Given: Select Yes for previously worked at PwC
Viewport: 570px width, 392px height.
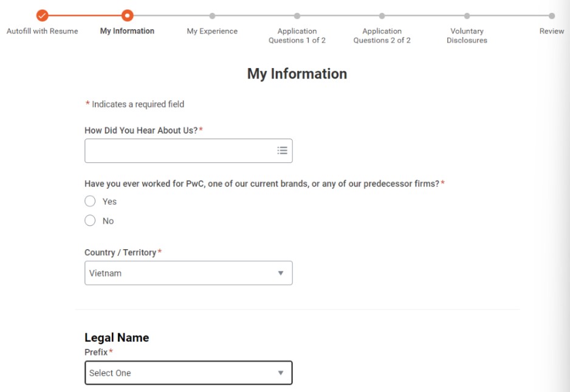Looking at the screenshot, I should click(x=91, y=201).
